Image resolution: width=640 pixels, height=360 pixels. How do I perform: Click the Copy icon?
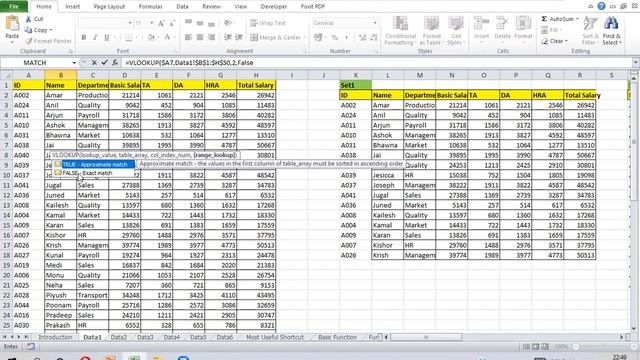coord(28,30)
